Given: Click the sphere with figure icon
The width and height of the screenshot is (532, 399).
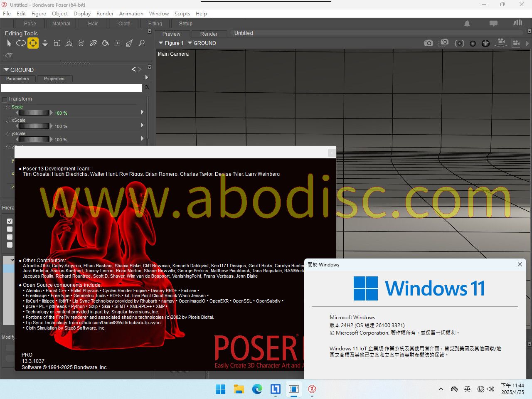Looking at the screenshot, I should tap(485, 43).
